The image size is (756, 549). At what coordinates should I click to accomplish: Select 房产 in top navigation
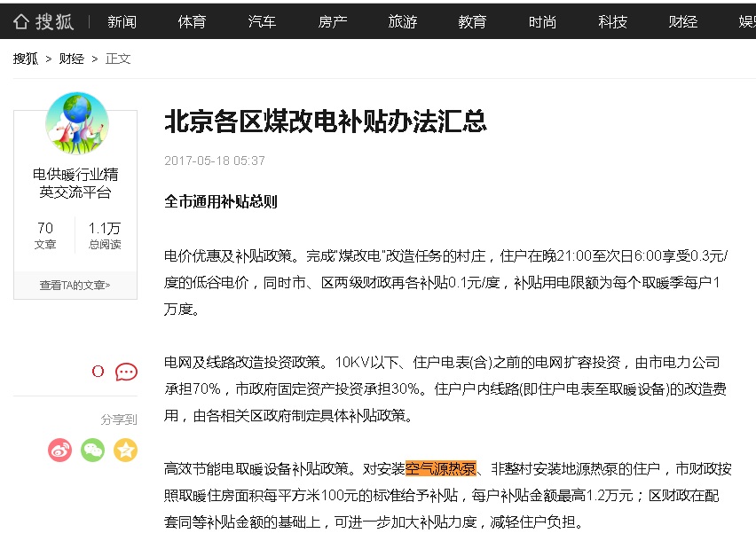(332, 22)
